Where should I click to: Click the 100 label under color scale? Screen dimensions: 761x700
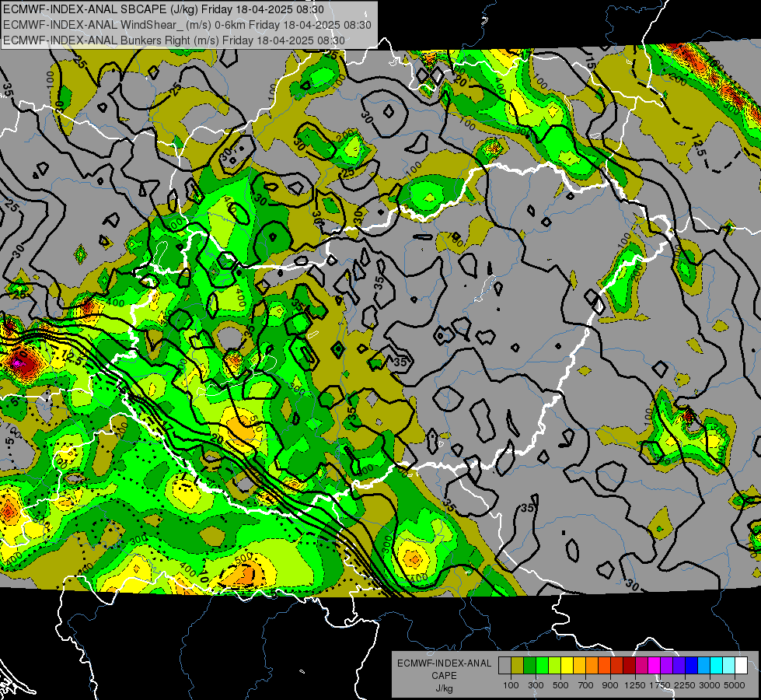[x=511, y=685]
